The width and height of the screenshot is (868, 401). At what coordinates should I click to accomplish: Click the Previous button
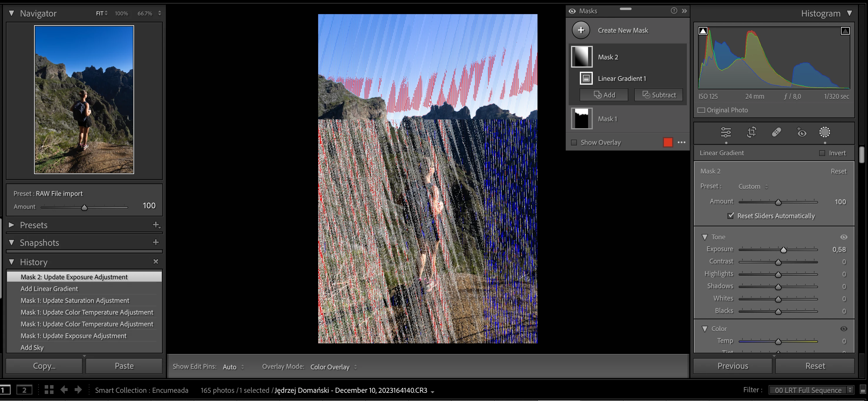pos(732,366)
